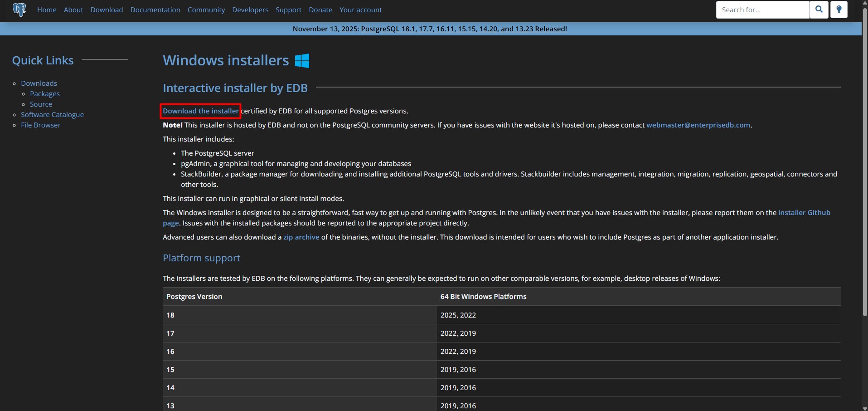The height and width of the screenshot is (411, 868).
Task: Select Source in Quick Links
Action: click(x=41, y=104)
